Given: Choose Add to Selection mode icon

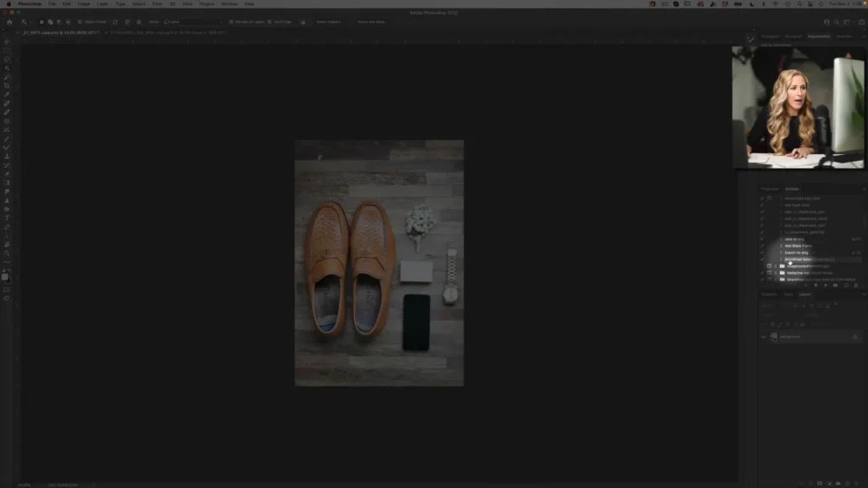Looking at the screenshot, I should (x=50, y=22).
